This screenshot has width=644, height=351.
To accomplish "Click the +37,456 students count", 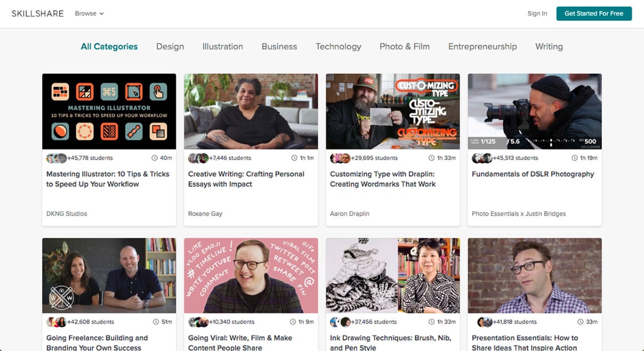I will click(x=374, y=322).
